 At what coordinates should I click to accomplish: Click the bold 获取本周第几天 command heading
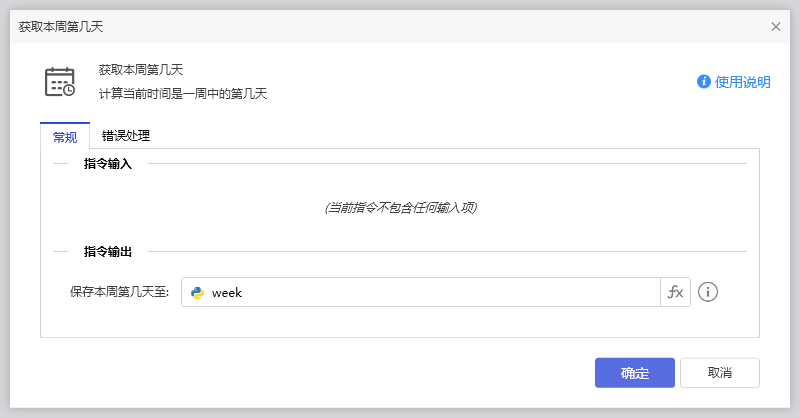coord(141,70)
